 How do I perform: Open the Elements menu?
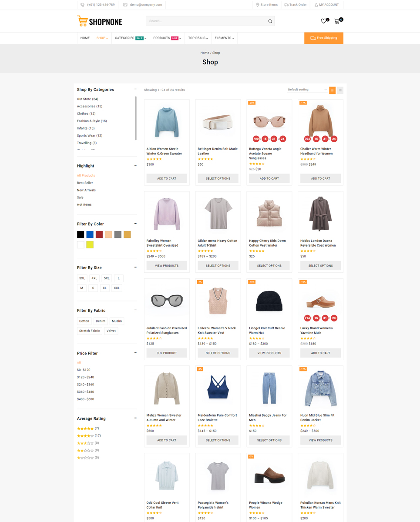coord(224,38)
